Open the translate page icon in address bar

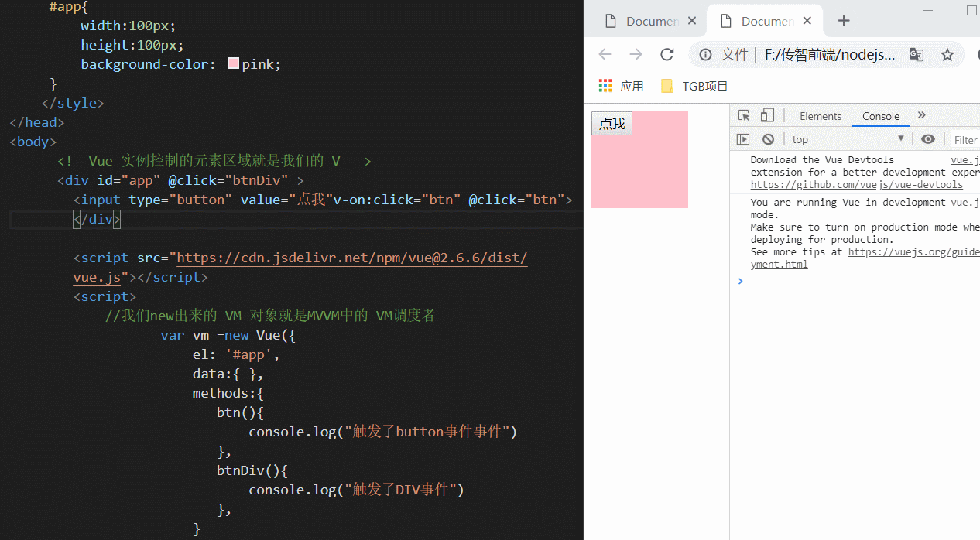tap(917, 54)
